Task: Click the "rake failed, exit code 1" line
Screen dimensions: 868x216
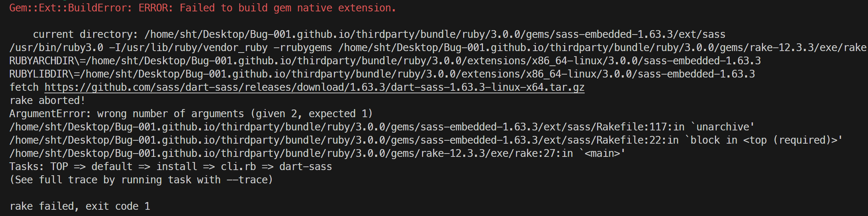Action: coord(80,206)
